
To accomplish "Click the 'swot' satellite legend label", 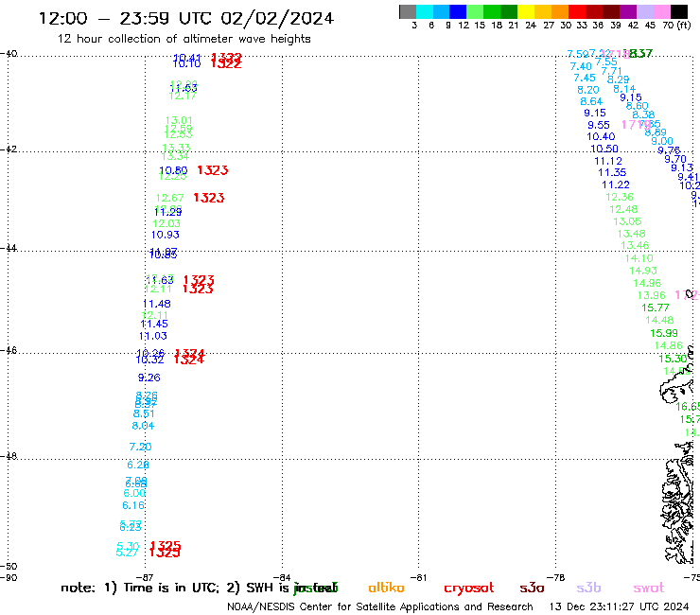I will click(x=649, y=589).
